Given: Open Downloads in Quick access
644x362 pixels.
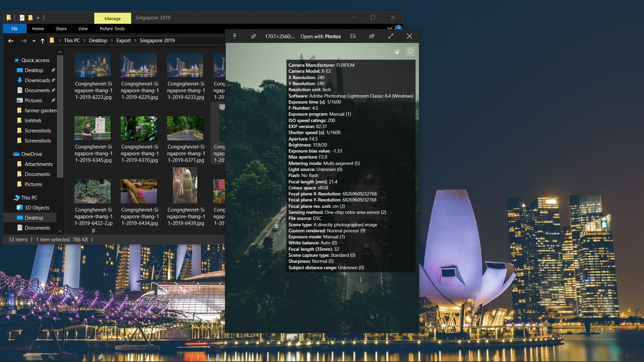Looking at the screenshot, I should (37, 80).
